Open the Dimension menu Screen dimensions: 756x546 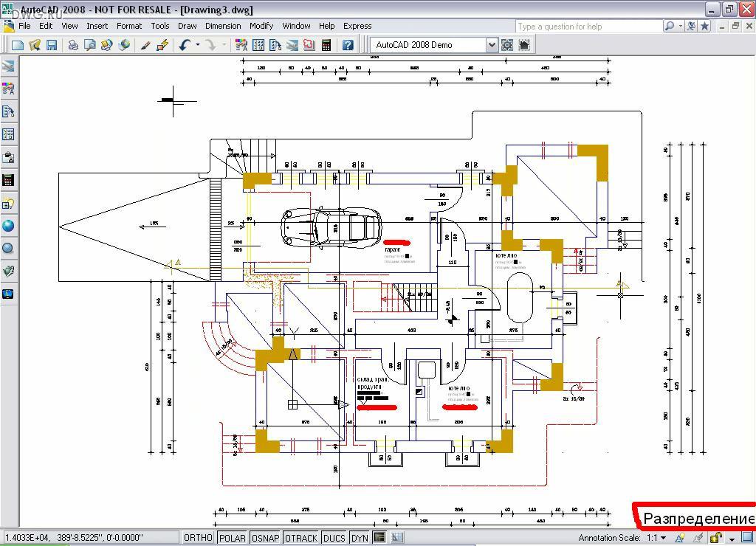(x=223, y=26)
